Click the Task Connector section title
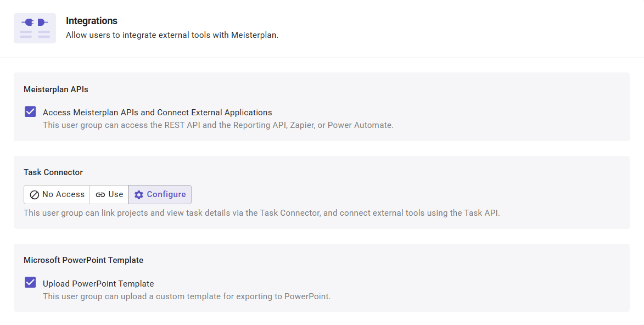The height and width of the screenshot is (325, 644). click(53, 172)
